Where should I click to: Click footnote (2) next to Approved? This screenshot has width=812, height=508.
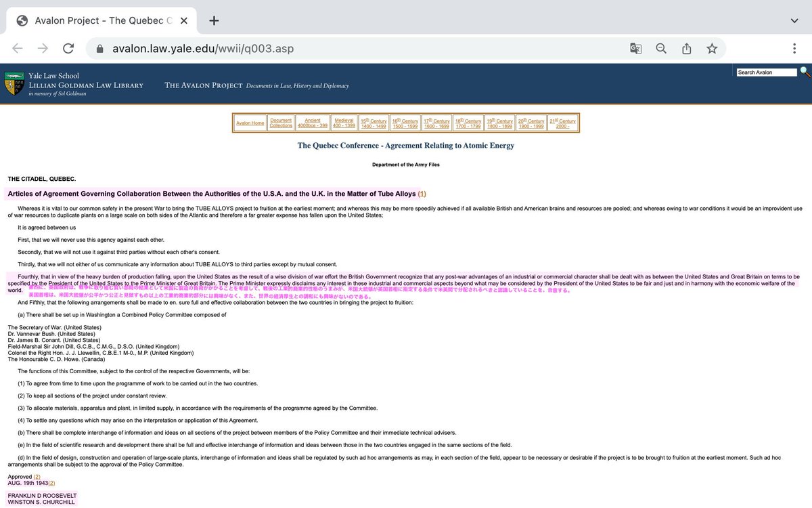point(37,477)
